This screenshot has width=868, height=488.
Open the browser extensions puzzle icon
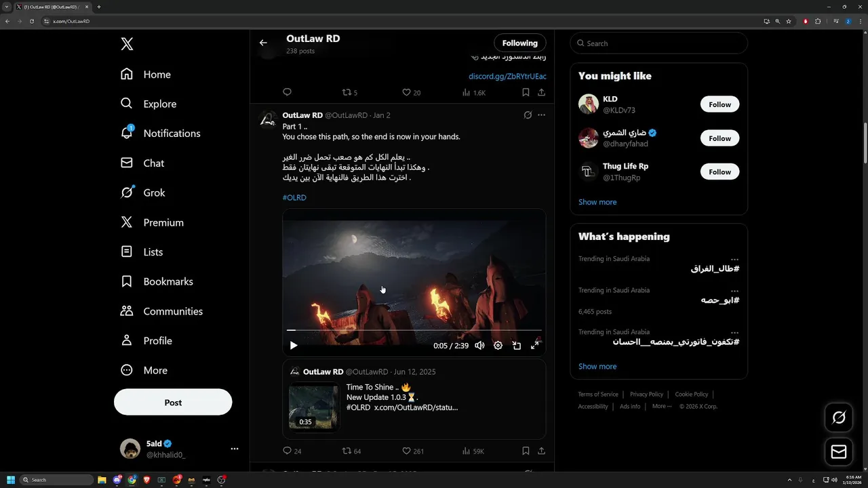coord(818,21)
